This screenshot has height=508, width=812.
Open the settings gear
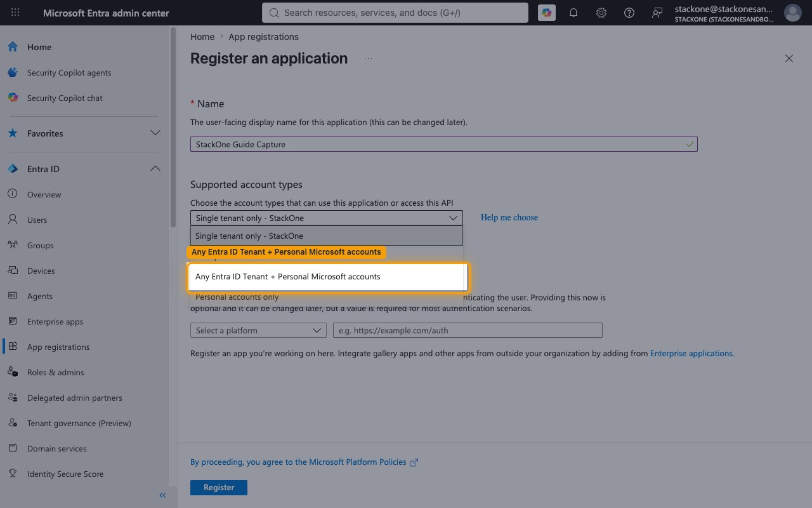point(601,13)
